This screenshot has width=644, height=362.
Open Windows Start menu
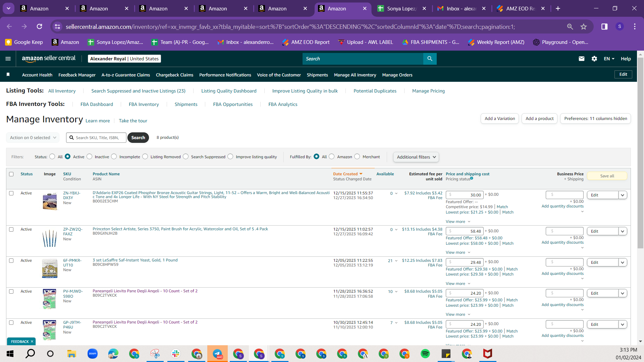click(x=10, y=354)
